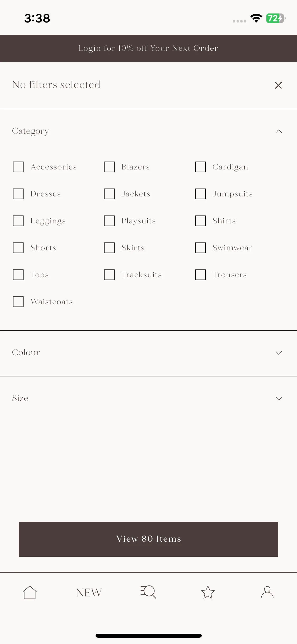Select the Blazers category checkbox
297x644 pixels.
click(x=109, y=167)
